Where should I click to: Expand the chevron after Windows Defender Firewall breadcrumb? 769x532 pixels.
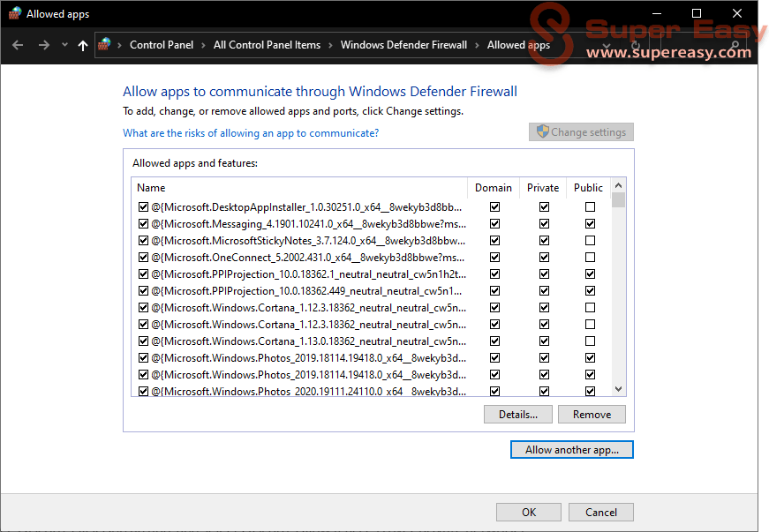click(477, 45)
